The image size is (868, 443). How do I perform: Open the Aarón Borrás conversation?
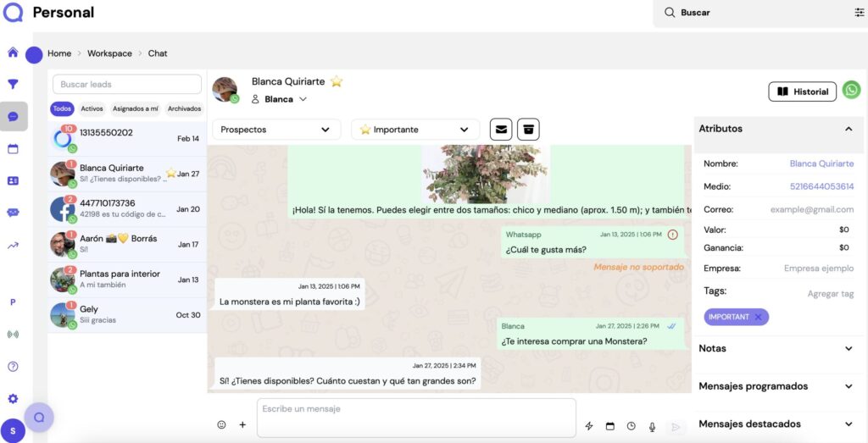(x=127, y=245)
